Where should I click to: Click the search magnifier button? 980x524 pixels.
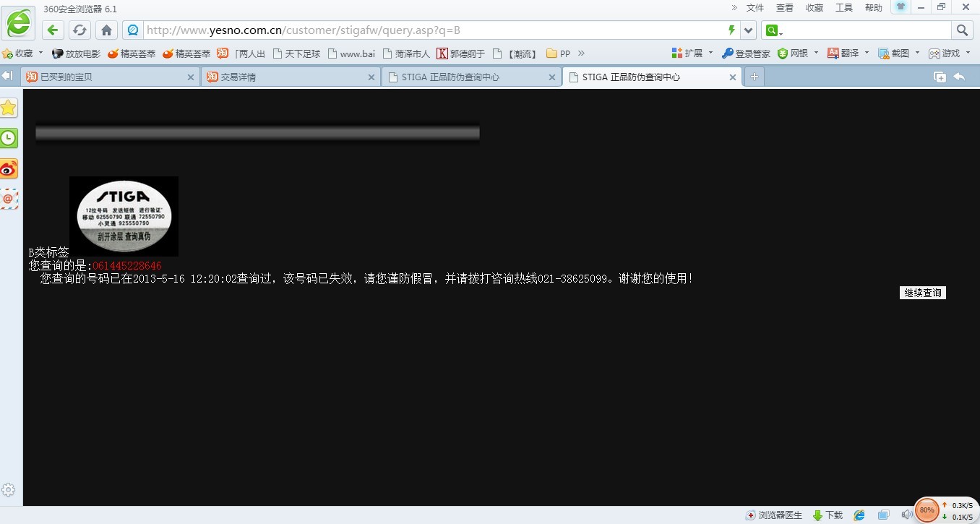962,30
